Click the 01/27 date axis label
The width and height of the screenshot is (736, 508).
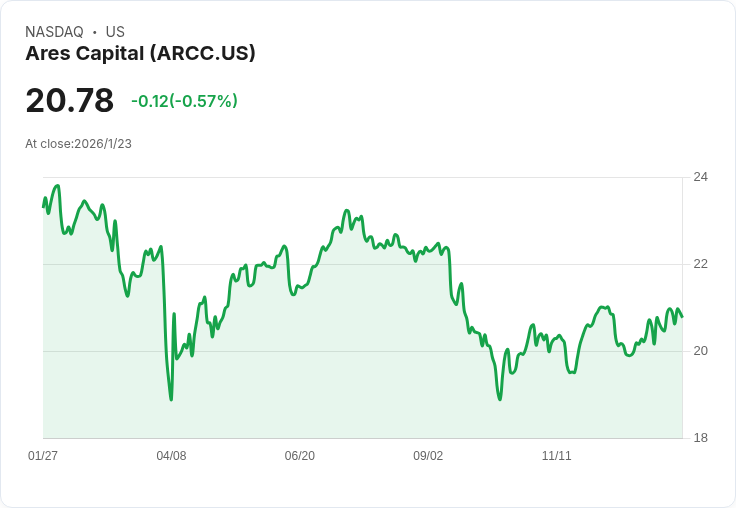coord(43,455)
